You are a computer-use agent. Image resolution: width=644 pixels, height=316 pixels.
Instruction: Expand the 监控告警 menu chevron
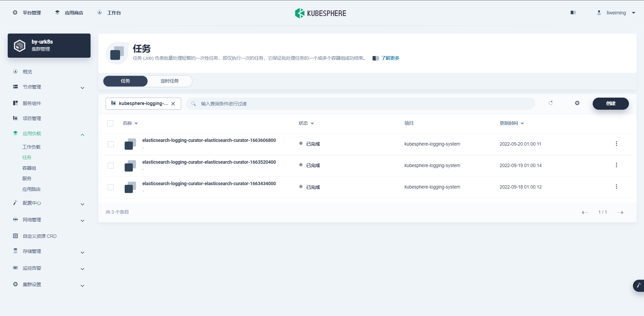(x=83, y=269)
